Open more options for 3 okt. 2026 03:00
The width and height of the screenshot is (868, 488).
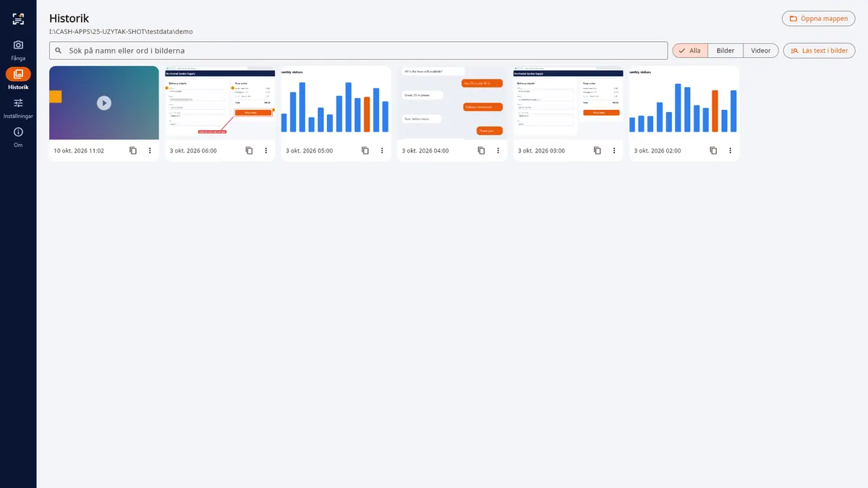[614, 150]
